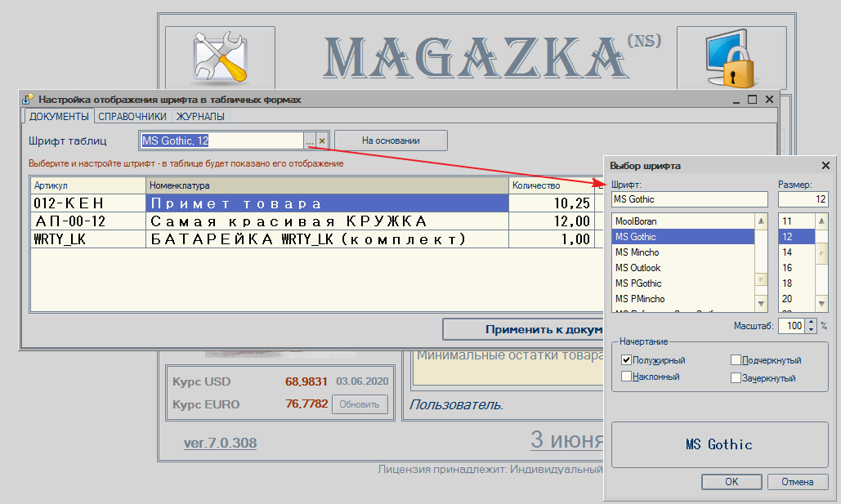Select MS PMincho in the font list
This screenshot has width=841, height=504.
(683, 299)
